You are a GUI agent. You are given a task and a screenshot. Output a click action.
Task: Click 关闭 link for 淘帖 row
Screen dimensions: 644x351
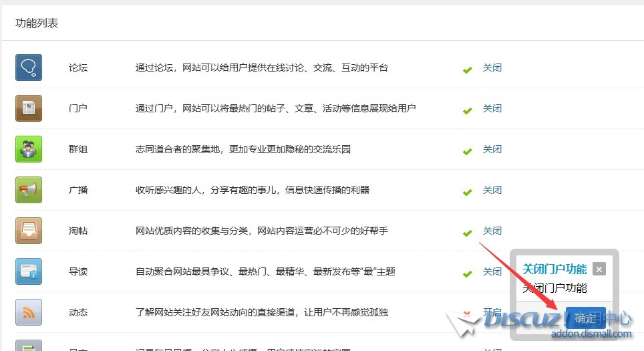[492, 231]
